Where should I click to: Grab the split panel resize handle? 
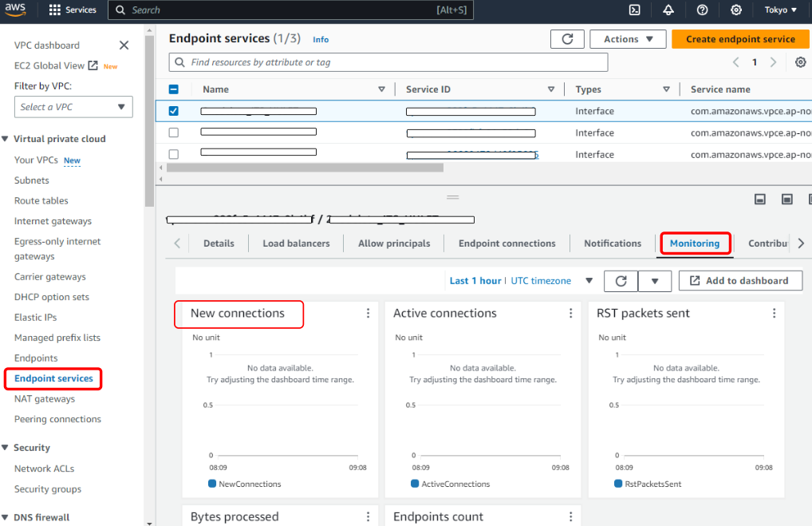coord(452,197)
